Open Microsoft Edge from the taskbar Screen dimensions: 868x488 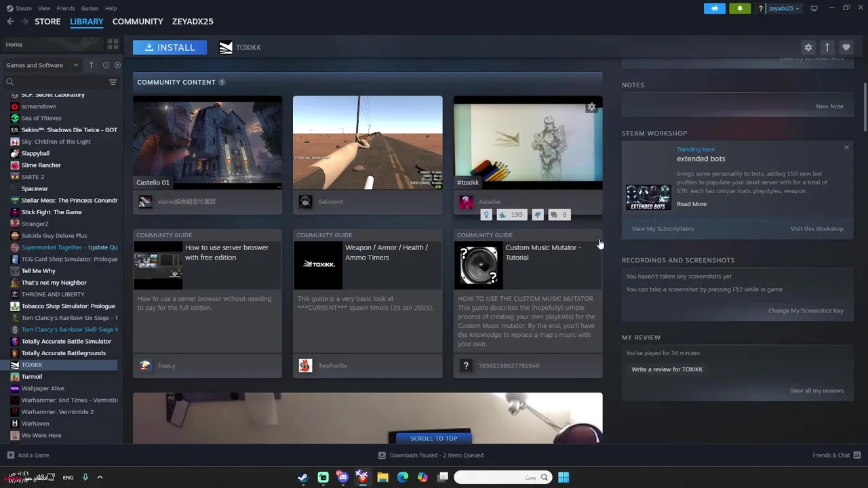(x=403, y=477)
